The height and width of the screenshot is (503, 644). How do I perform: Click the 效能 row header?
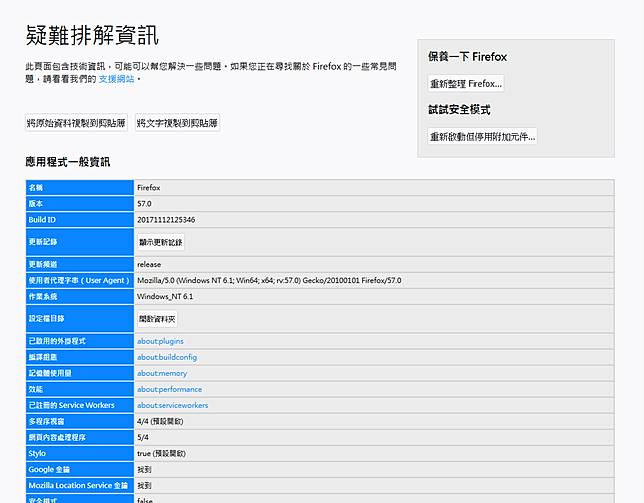pos(80,389)
